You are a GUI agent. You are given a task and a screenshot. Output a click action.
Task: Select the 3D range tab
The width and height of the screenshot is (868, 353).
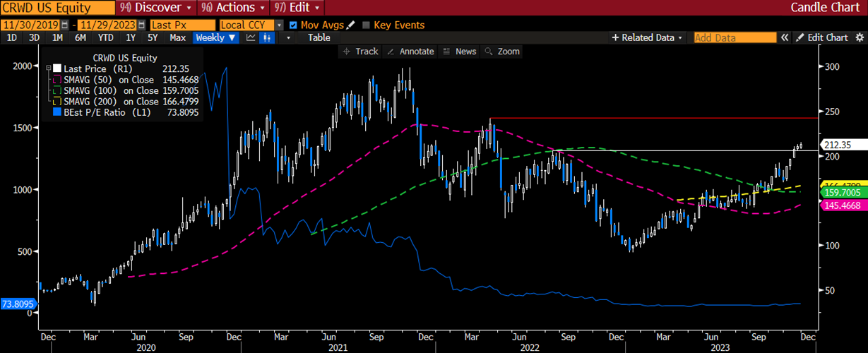(x=34, y=37)
